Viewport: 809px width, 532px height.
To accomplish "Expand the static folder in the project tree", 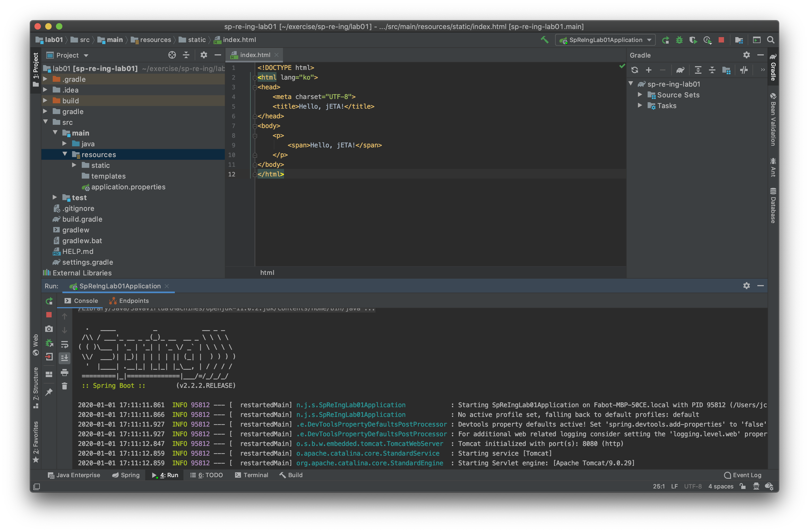I will [x=74, y=165].
